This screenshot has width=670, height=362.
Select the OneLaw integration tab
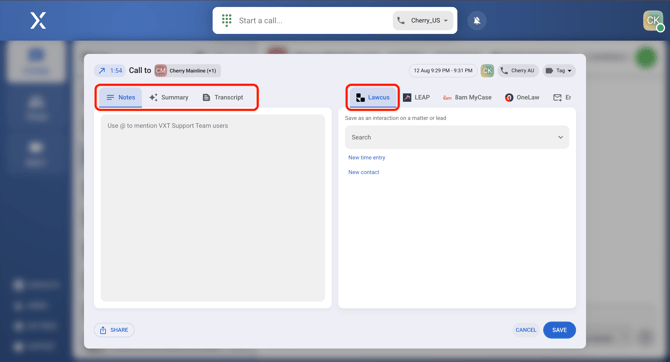tap(522, 97)
